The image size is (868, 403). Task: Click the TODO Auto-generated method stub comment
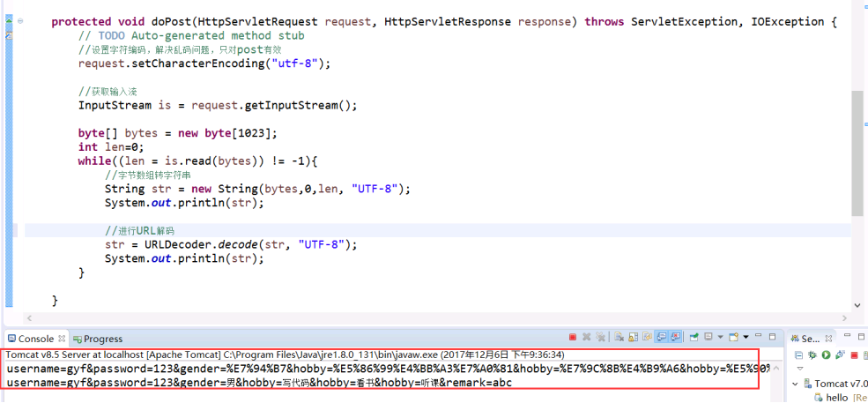(x=191, y=35)
